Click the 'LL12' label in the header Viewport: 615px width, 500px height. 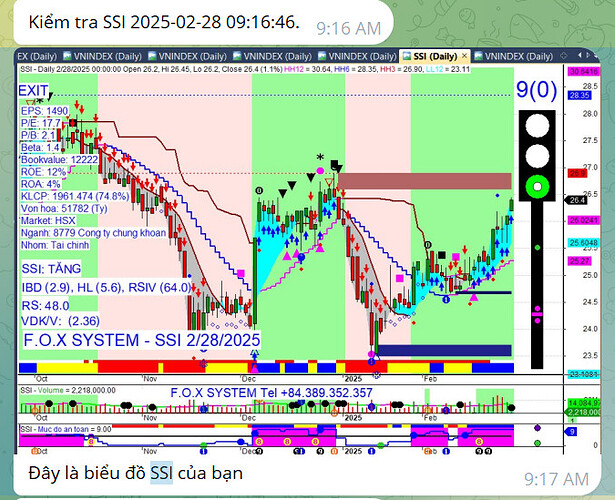(x=435, y=69)
